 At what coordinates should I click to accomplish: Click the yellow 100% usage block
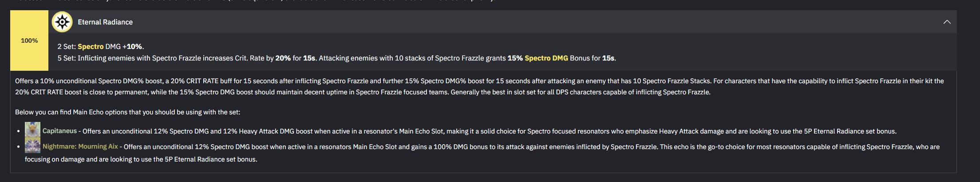(29, 40)
